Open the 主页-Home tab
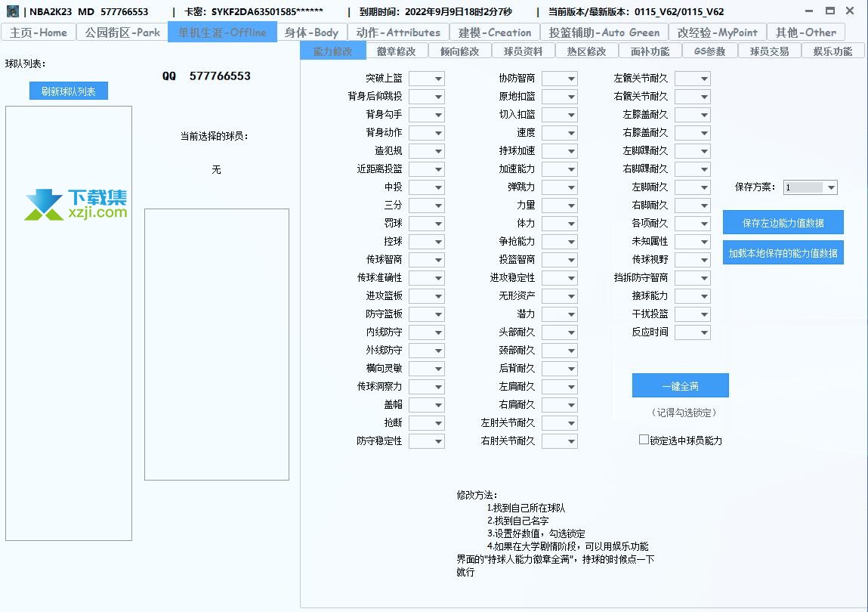The width and height of the screenshot is (868, 612). (39, 32)
